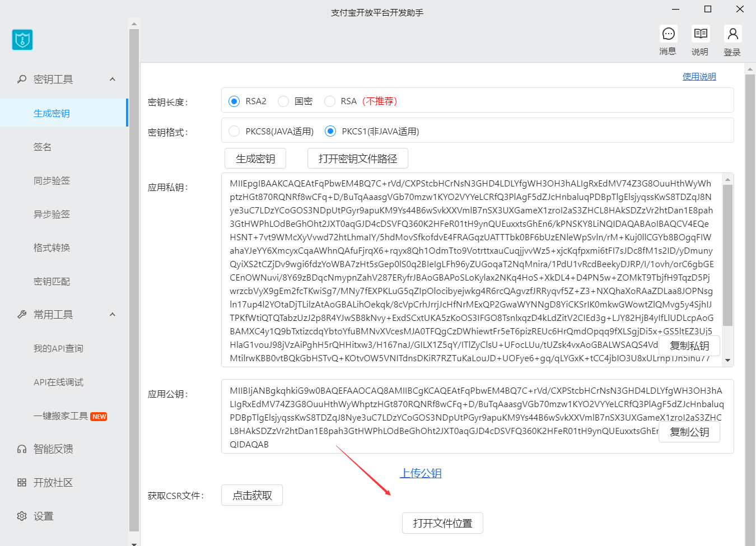Click the 上传公钥 link
This screenshot has height=546, width=756.
421,473
